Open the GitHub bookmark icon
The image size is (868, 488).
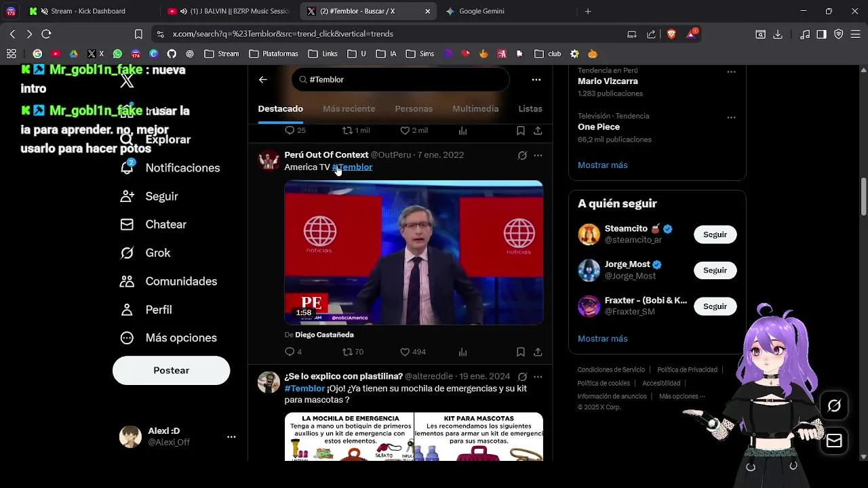172,54
